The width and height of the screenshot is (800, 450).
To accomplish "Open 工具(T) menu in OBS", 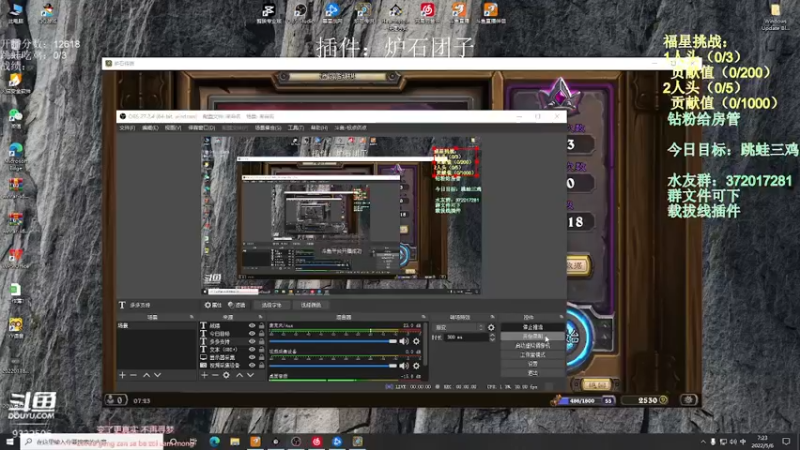I will [x=296, y=128].
